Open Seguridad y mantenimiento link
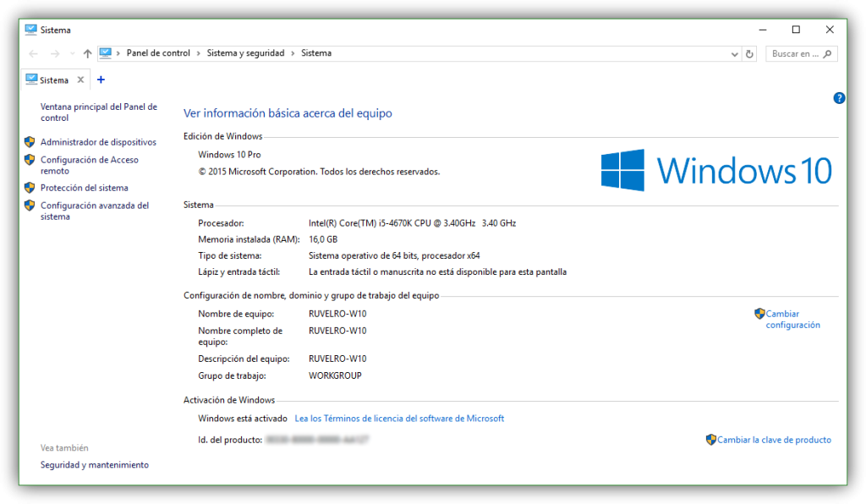 coord(95,465)
